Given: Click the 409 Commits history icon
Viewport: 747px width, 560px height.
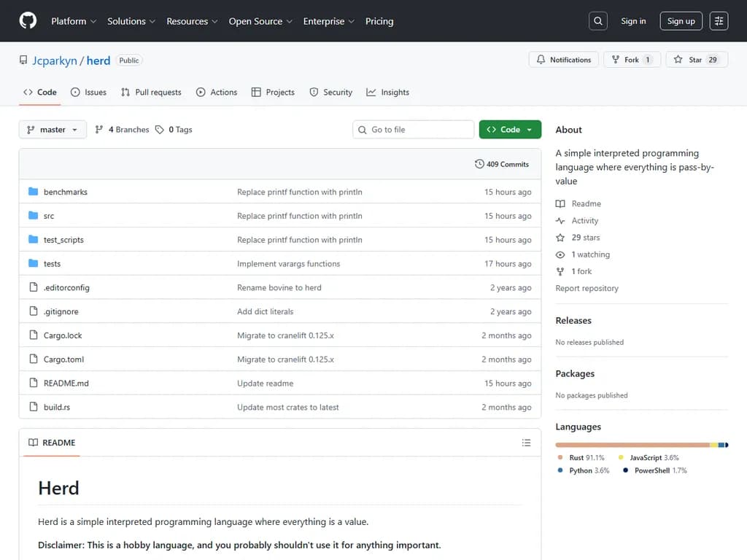Looking at the screenshot, I should [479, 164].
